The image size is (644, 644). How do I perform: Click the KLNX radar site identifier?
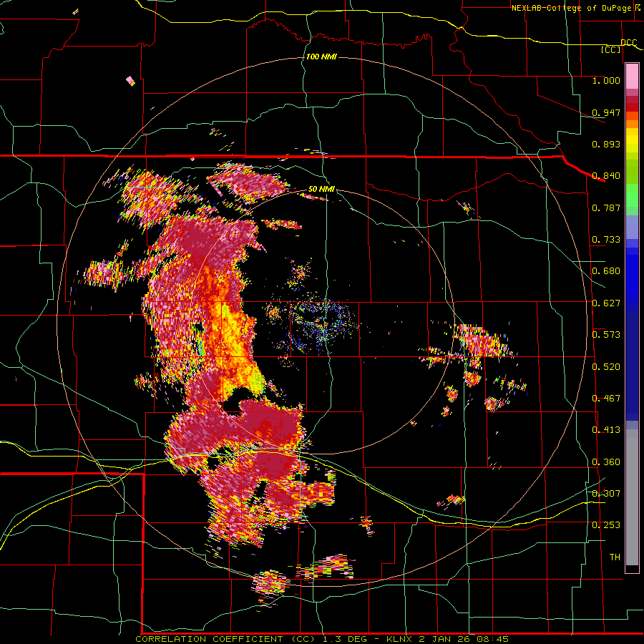401,639
